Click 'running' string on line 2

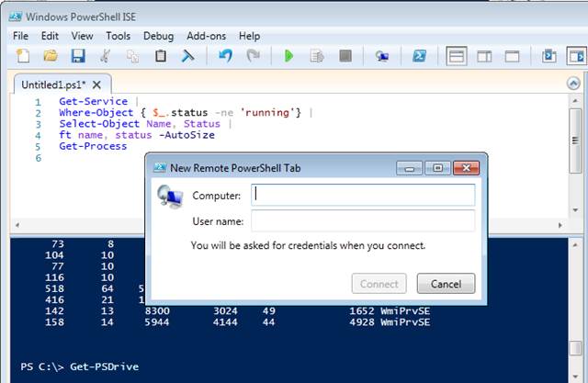coord(267,112)
